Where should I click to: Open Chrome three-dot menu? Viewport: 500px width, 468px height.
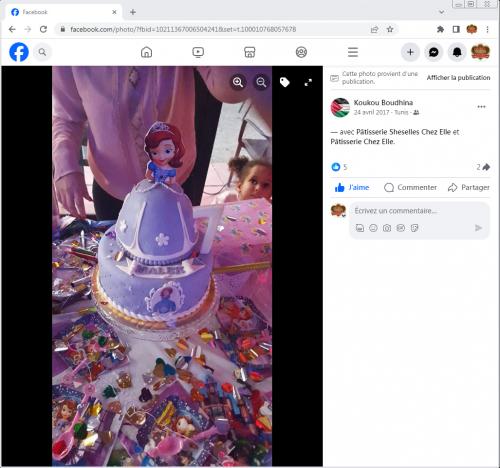[x=487, y=29]
